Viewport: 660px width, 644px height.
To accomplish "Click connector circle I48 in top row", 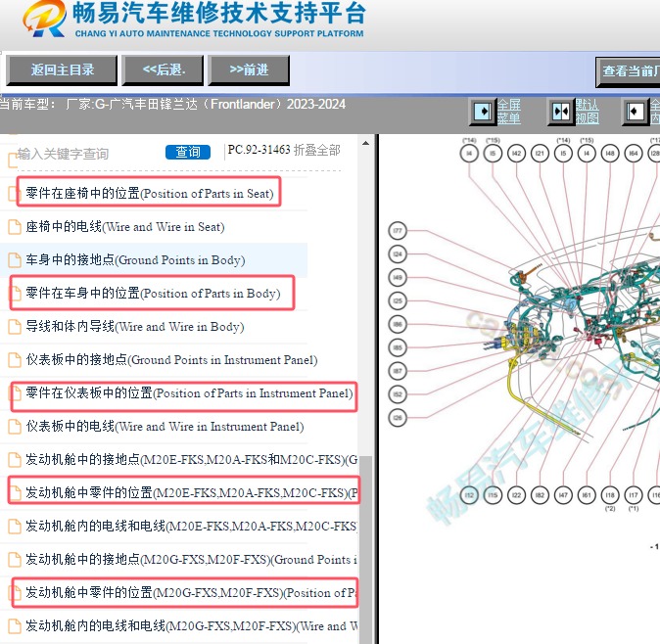I will pos(610,154).
